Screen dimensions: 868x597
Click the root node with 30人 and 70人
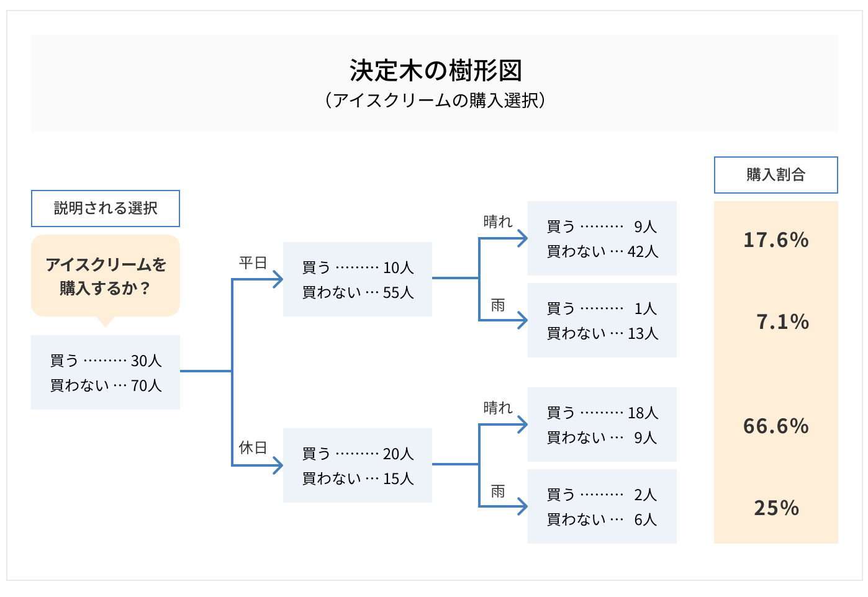[x=106, y=372]
